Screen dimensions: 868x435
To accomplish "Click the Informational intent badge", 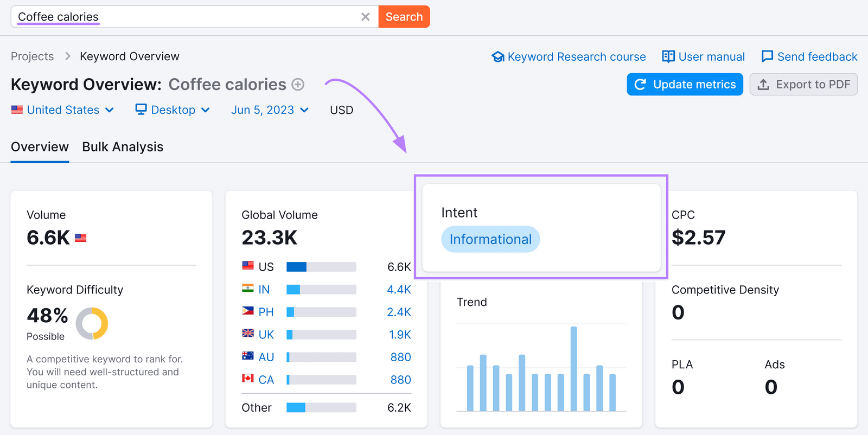I will point(490,239).
